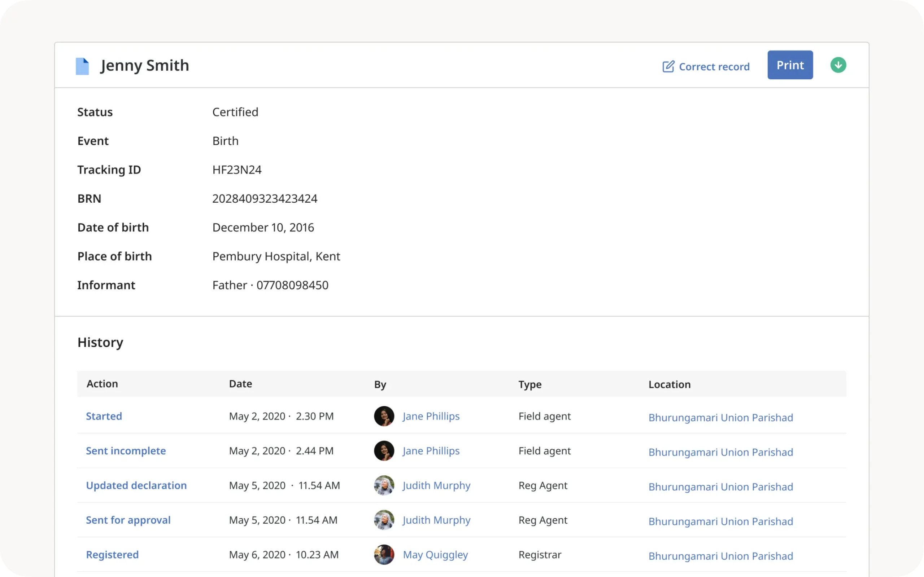Open the Started history action

[104, 416]
